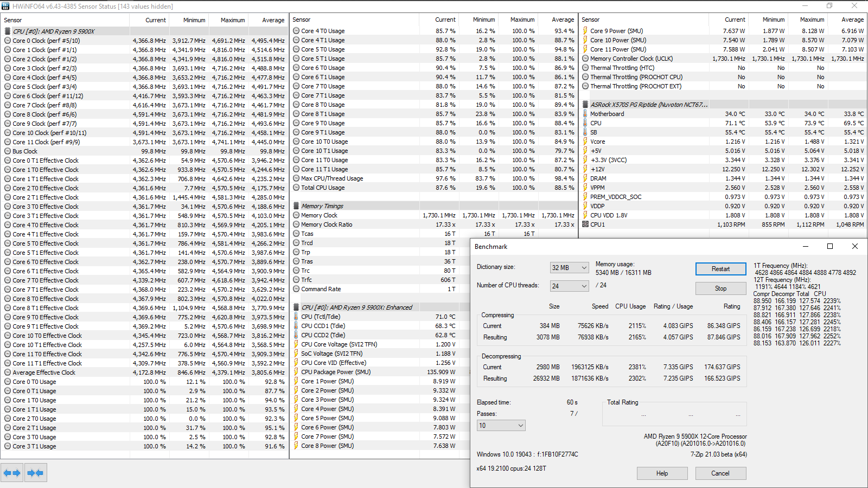Click the icon next to Memory Controller Clock (UCLK)
The height and width of the screenshot is (488, 868).
585,59
